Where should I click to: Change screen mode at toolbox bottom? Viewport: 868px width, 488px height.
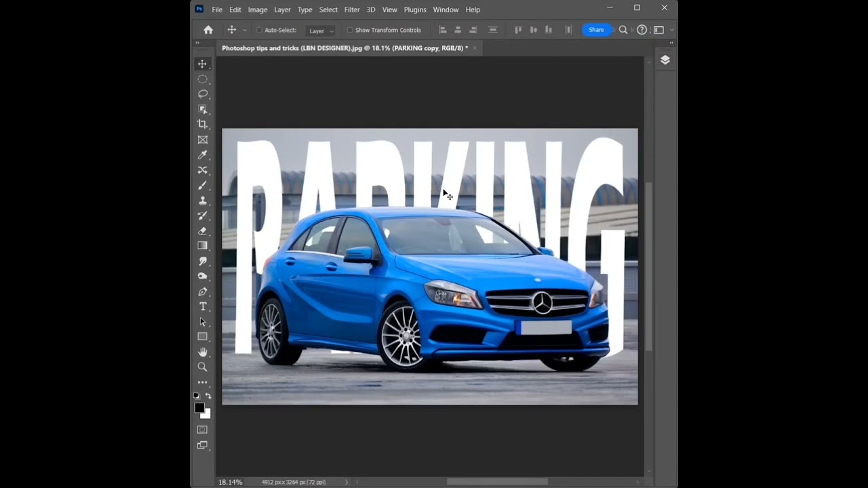click(x=202, y=445)
